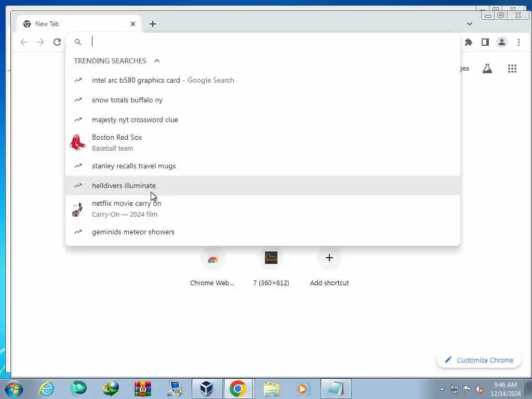
Task: Select the Boston Red Sox suggestion
Action: click(263, 143)
